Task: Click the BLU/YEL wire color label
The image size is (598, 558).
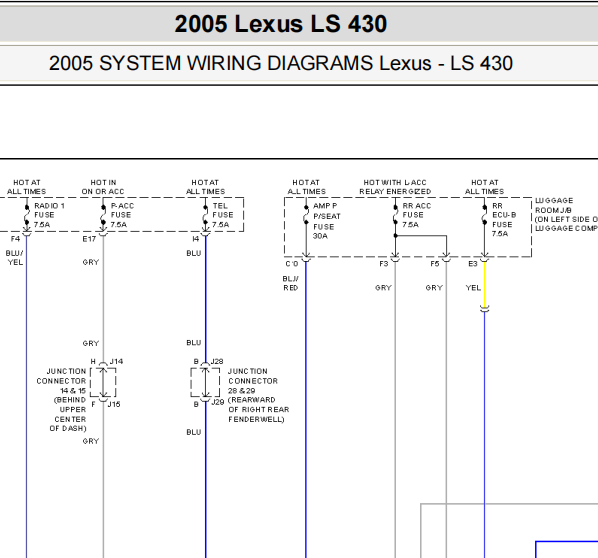Action: (14, 258)
